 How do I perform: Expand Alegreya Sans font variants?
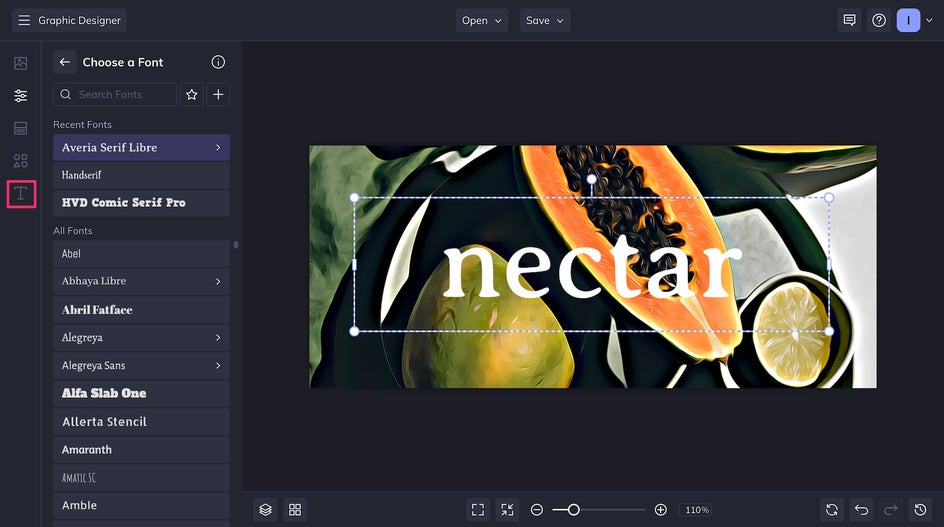coord(218,366)
